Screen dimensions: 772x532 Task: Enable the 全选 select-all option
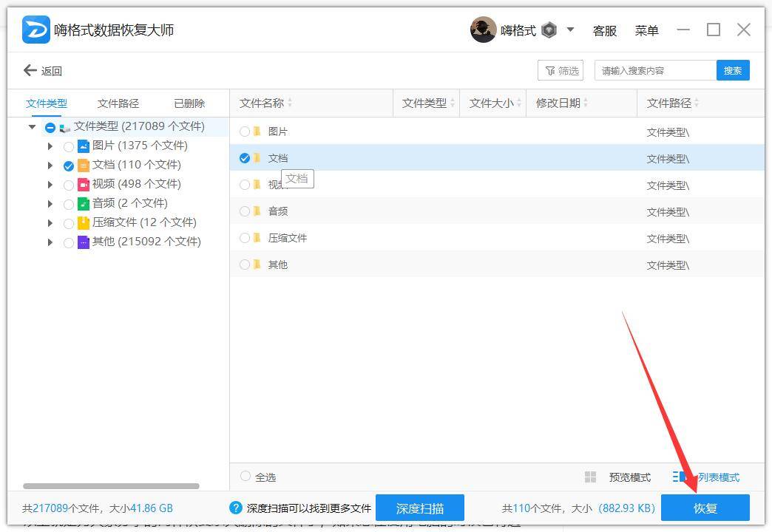tap(246, 477)
